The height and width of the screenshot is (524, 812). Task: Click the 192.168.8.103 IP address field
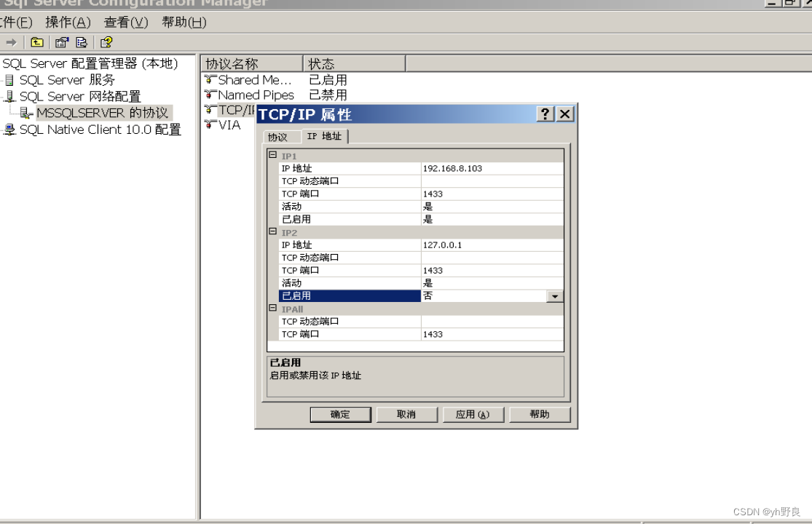(x=492, y=168)
